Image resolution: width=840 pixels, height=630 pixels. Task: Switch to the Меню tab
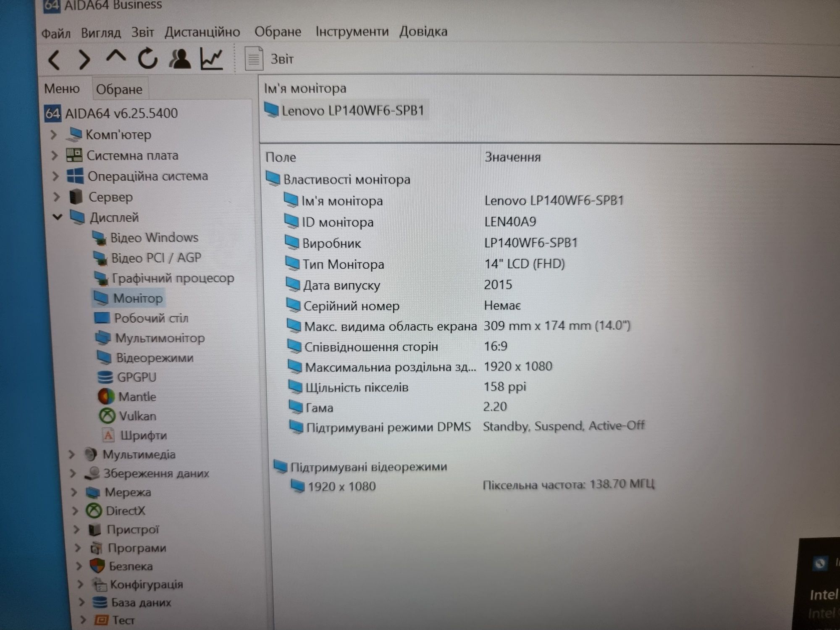point(62,89)
